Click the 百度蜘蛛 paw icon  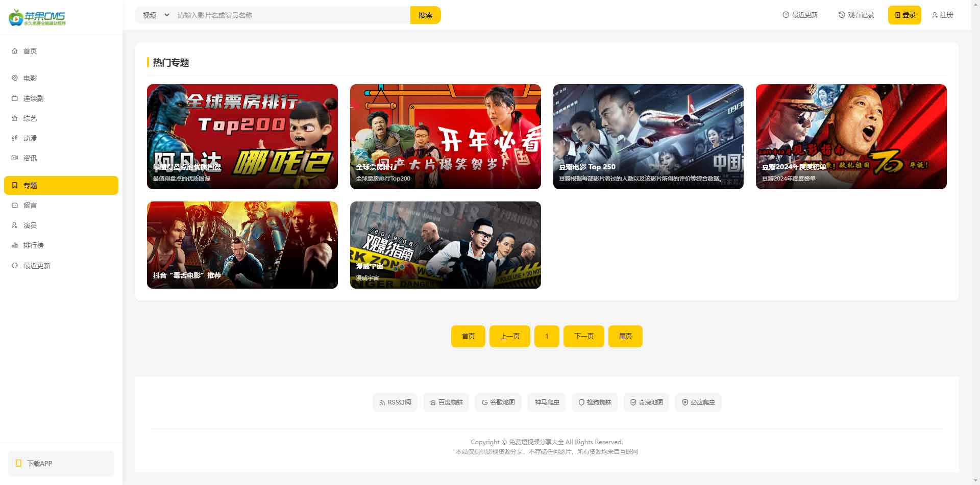pos(433,402)
